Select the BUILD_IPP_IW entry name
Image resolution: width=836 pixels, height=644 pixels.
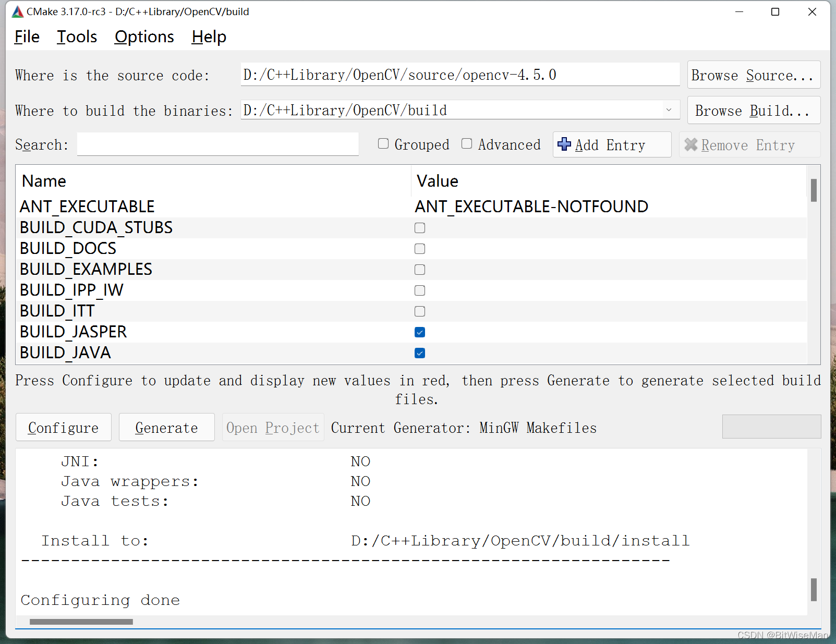click(x=71, y=290)
